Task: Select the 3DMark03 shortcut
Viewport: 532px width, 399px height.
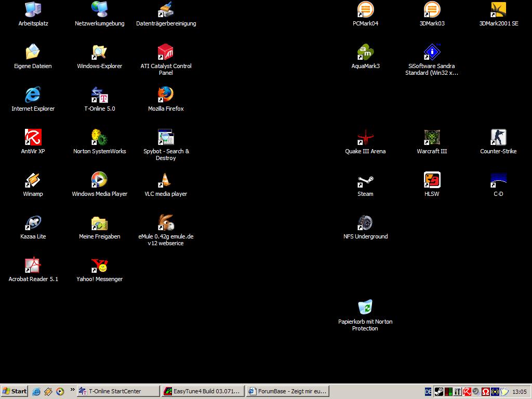Action: coord(432,14)
